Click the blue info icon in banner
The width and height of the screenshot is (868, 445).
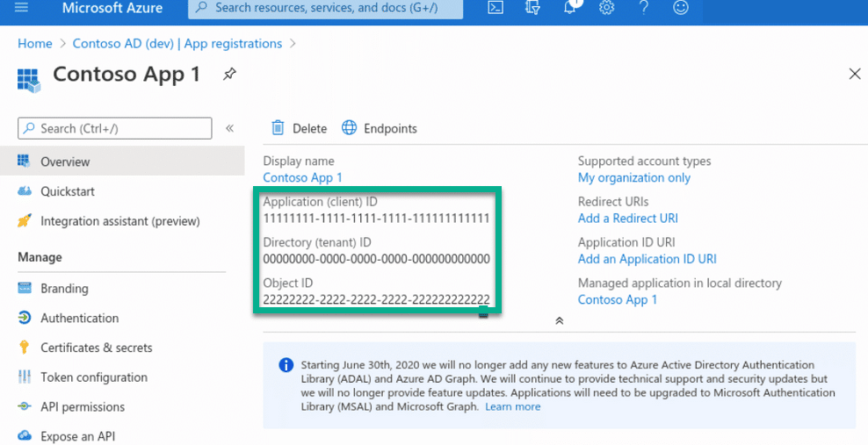click(x=286, y=365)
